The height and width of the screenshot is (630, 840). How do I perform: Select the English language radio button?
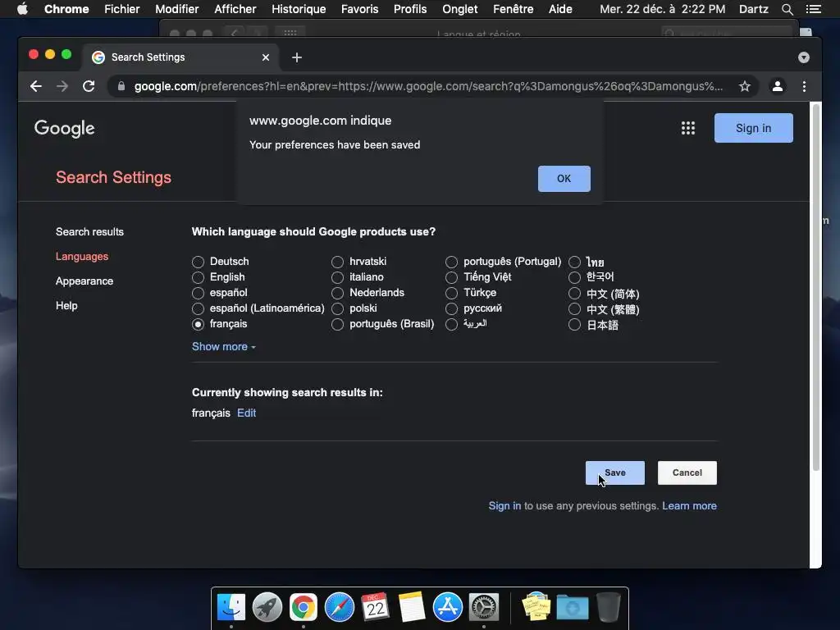[x=199, y=277]
